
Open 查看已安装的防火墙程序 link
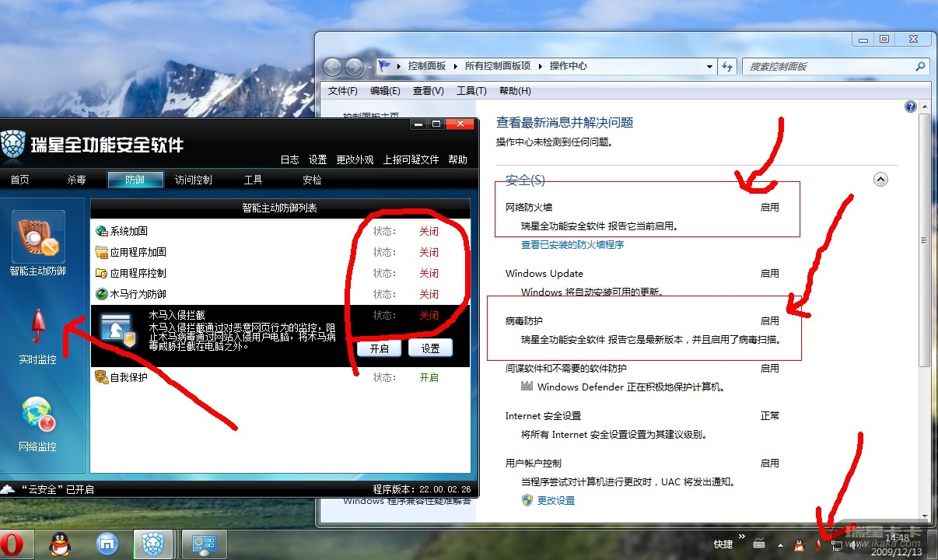pyautogui.click(x=572, y=245)
